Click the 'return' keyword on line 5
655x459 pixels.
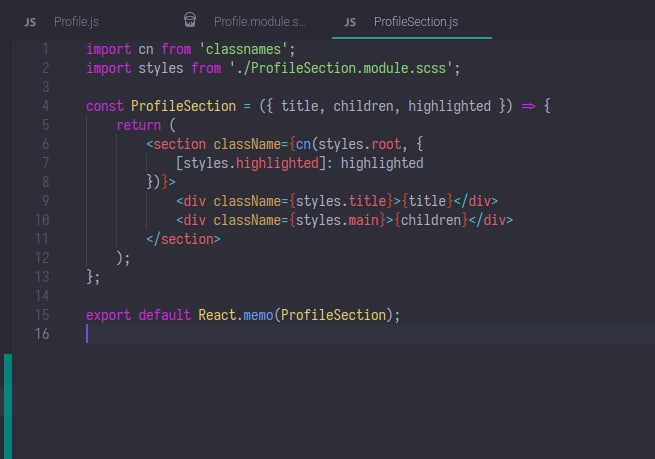(x=138, y=125)
